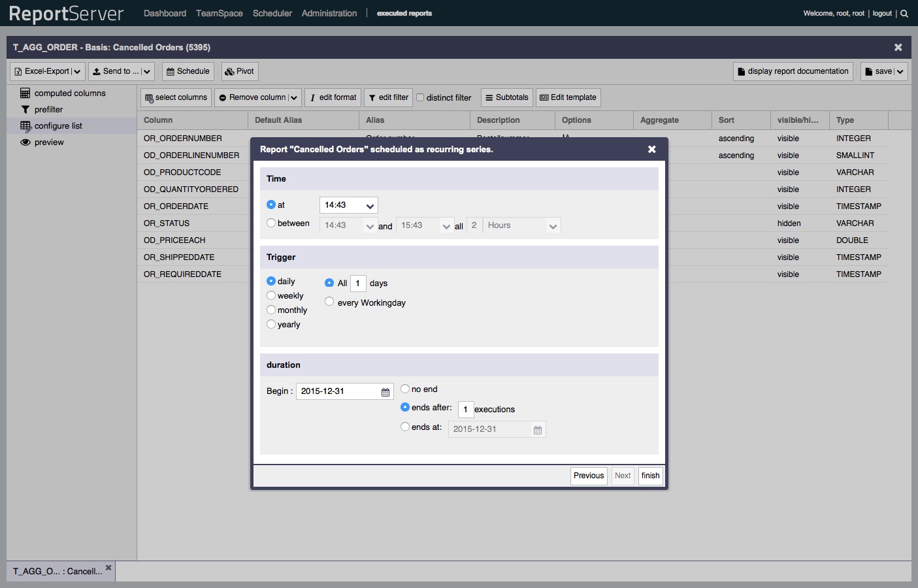
Task: Select the weekly trigger radio button
Action: point(271,295)
